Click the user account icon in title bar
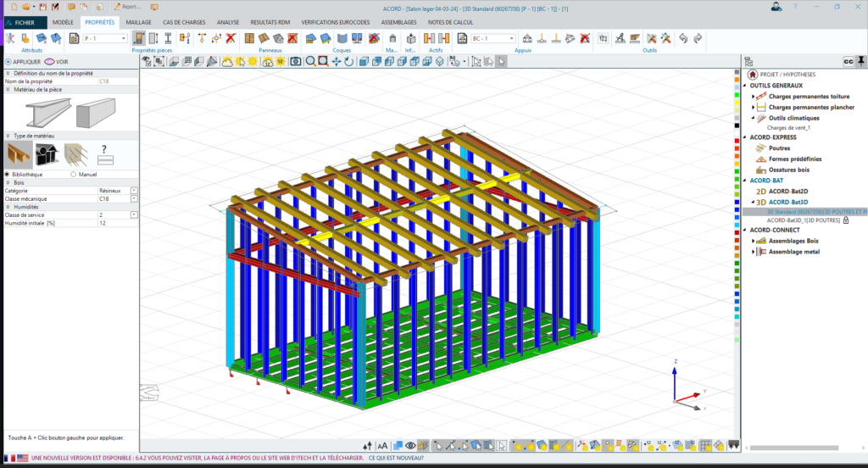The width and height of the screenshot is (868, 468). click(x=776, y=7)
